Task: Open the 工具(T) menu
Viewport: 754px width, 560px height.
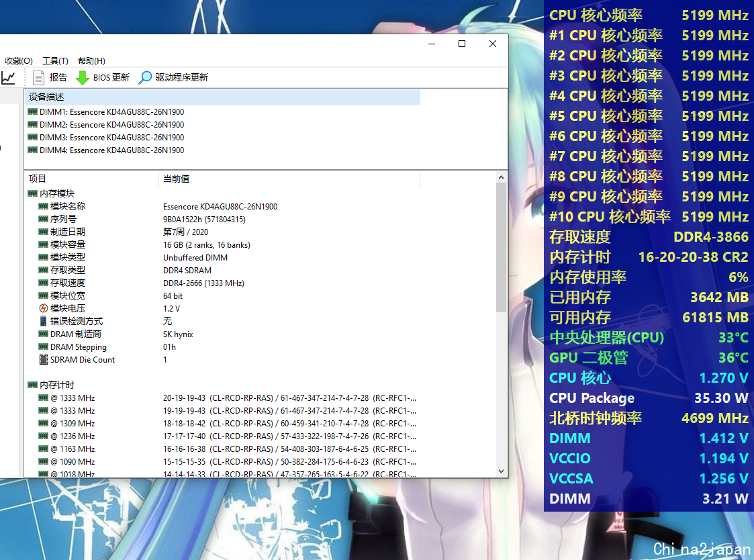Action: coord(55,60)
